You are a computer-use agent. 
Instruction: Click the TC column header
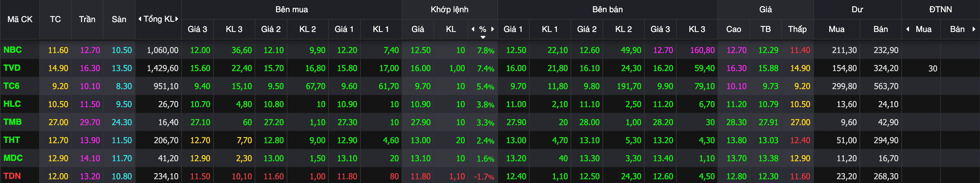pos(55,19)
